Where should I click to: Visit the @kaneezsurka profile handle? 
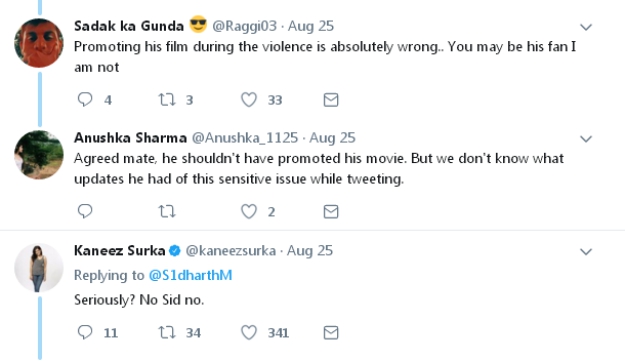pyautogui.click(x=231, y=251)
